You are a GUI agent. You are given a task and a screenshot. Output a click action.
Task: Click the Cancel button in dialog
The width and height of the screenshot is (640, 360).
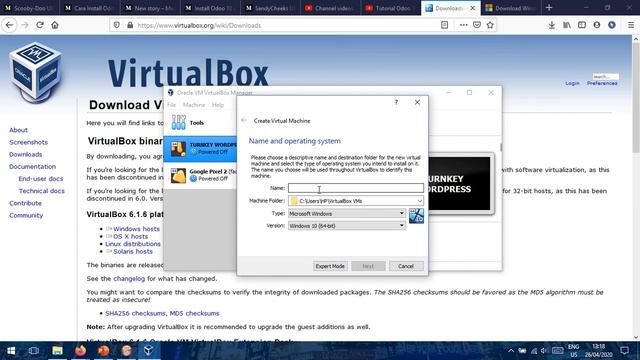tap(406, 266)
